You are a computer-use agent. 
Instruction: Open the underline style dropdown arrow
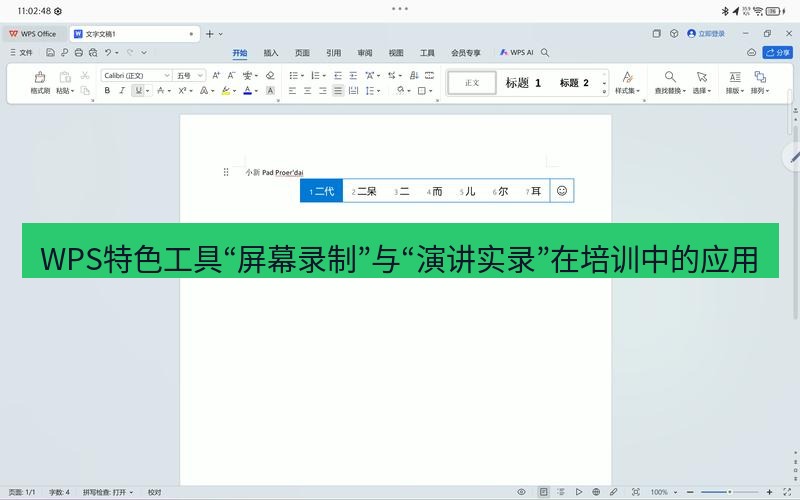coord(147,91)
